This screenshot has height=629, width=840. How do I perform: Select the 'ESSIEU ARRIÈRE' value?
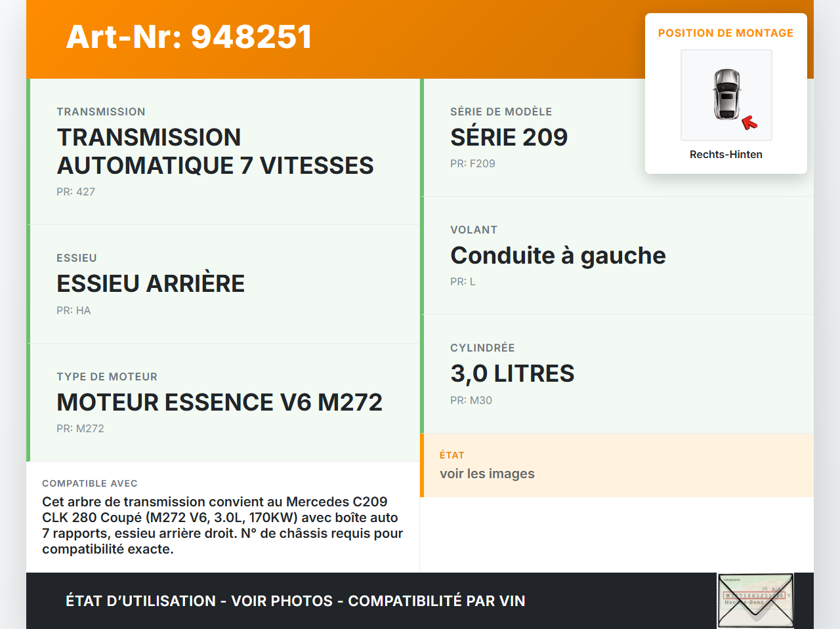coord(151,283)
